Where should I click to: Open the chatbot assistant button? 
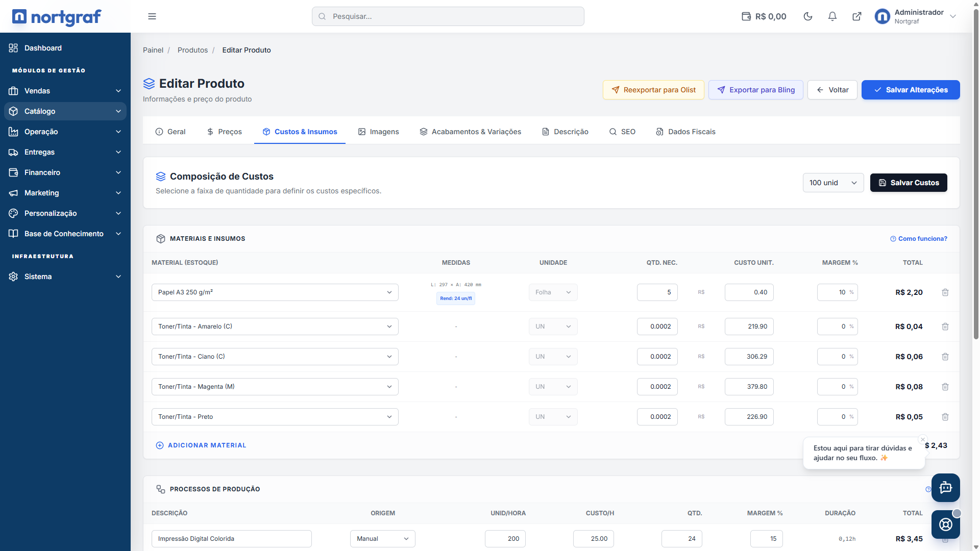tap(946, 488)
